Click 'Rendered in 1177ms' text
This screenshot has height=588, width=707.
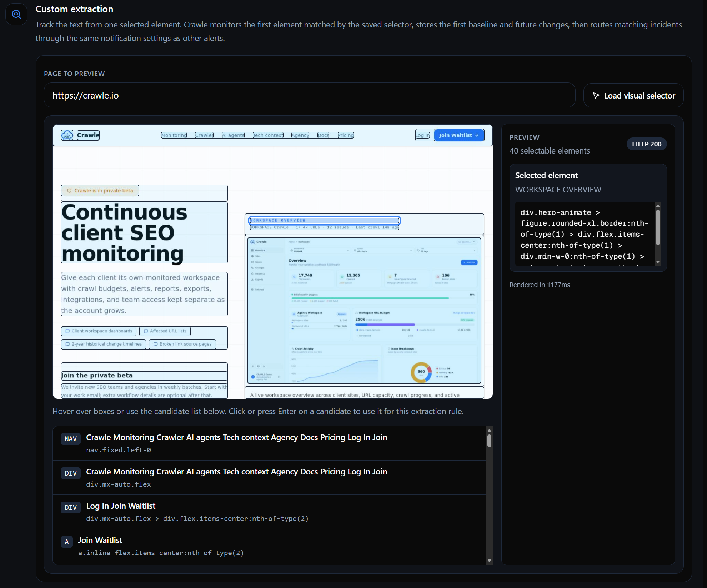(540, 285)
